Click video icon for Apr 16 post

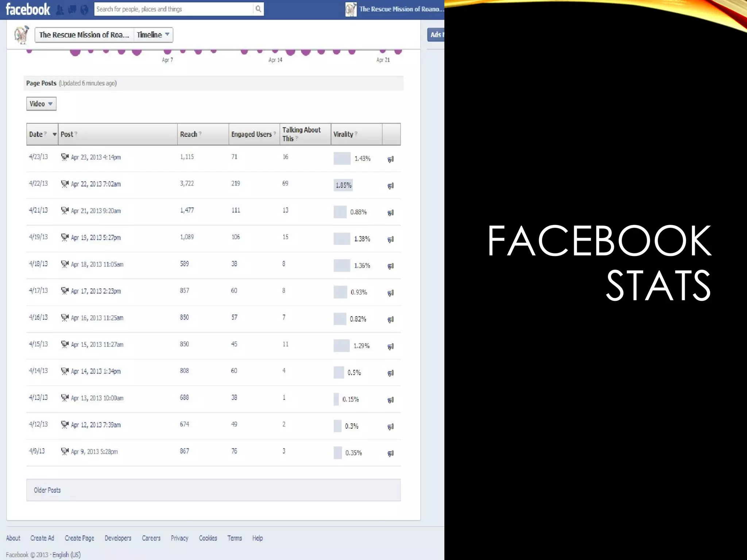pyautogui.click(x=65, y=318)
